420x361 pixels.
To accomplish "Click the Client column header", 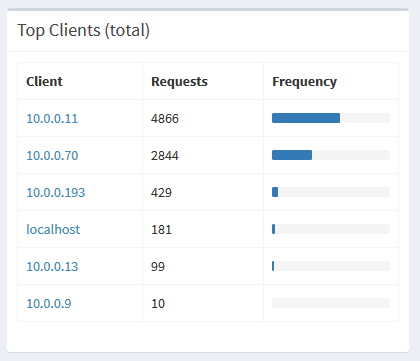I will tap(44, 81).
